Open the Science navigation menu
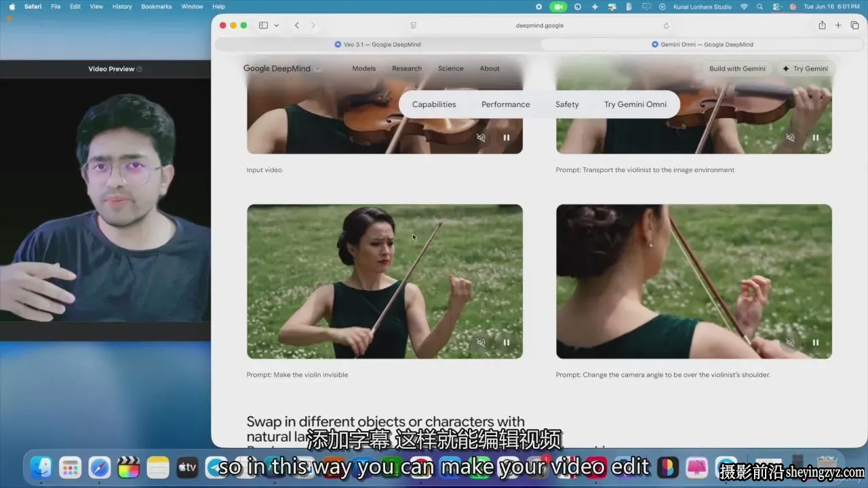Viewport: 868px width, 488px height. (x=451, y=68)
